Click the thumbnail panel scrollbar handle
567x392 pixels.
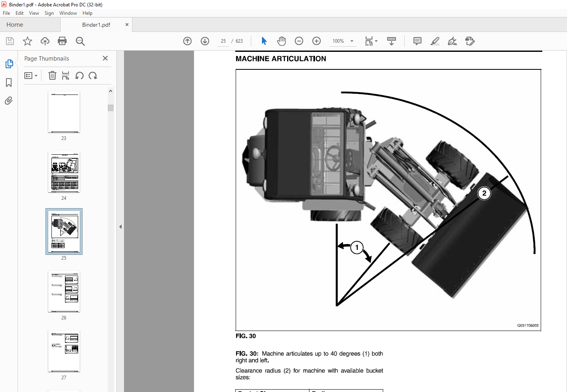click(x=110, y=108)
